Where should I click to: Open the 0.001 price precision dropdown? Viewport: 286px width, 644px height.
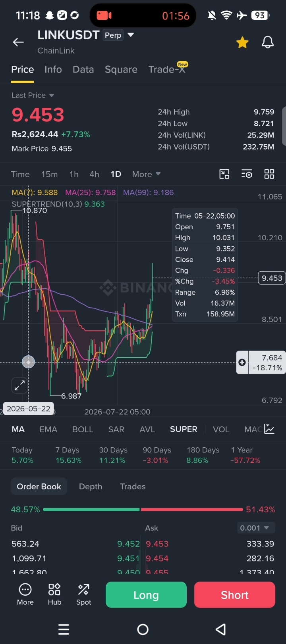(256, 528)
